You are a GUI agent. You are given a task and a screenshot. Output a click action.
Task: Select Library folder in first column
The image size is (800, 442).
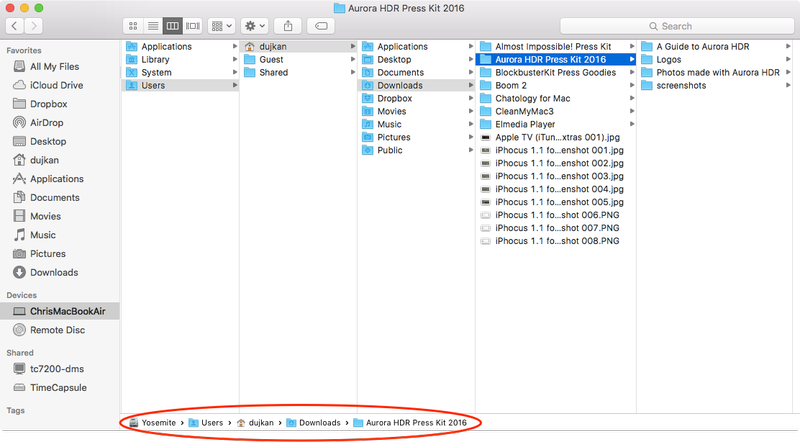click(180, 60)
